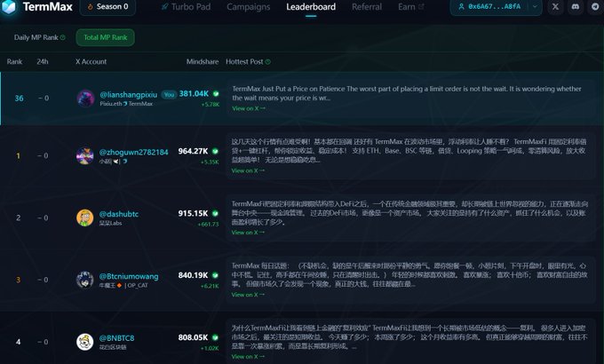Screen dimensions: 604x364
Task: Go to the Referral tab
Action: (x=367, y=7)
